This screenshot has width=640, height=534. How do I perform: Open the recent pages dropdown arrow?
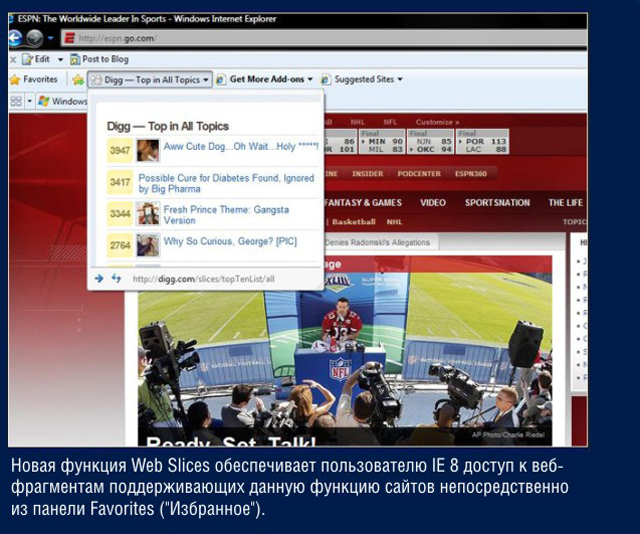pos(51,38)
